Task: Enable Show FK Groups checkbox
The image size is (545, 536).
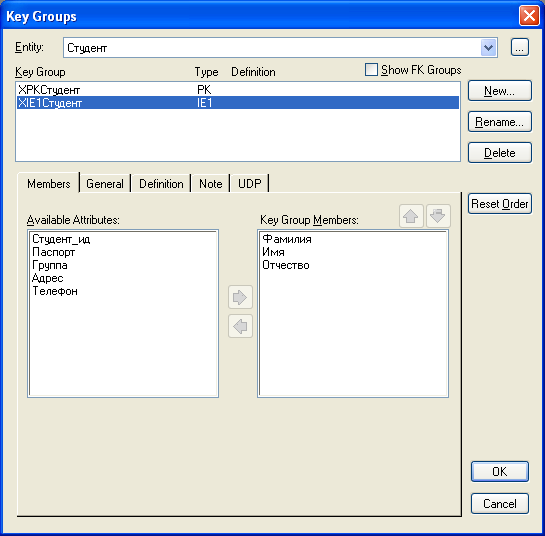Action: 371,69
